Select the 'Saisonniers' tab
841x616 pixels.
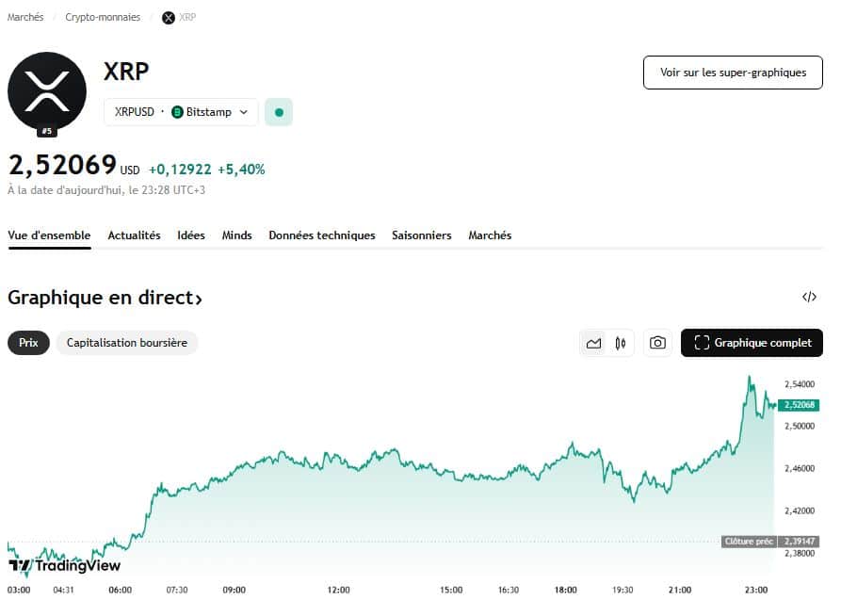point(422,235)
